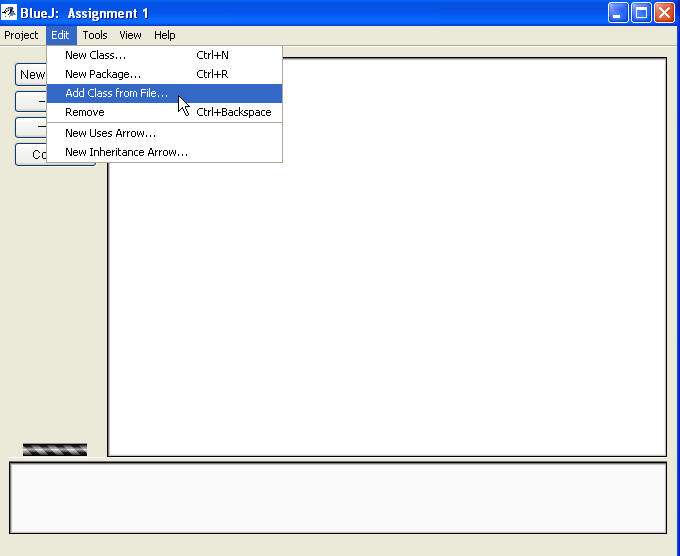Open the View menu
The width and height of the screenshot is (680, 556).
pos(131,35)
